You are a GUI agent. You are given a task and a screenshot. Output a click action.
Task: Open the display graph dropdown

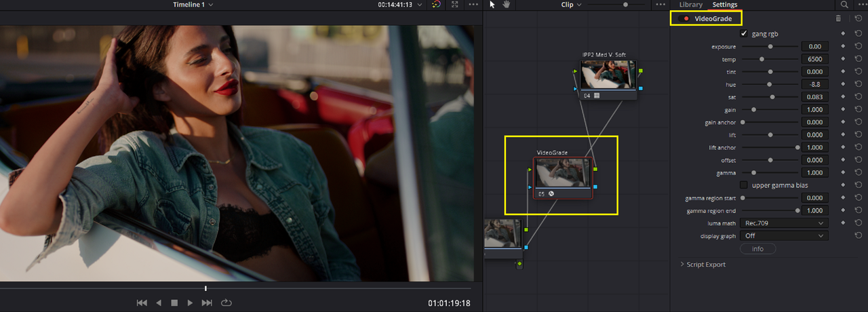point(785,236)
